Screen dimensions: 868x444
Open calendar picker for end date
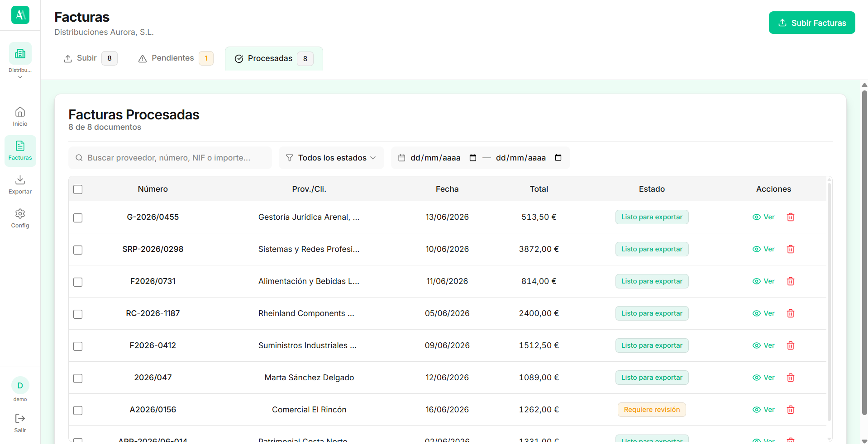tap(558, 158)
